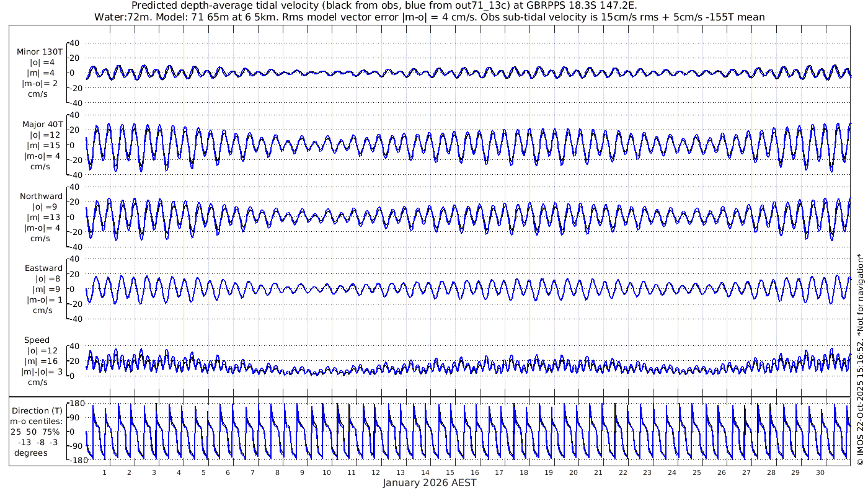Viewport: 868px width, 496px height.
Task: Click the |m|-|o|= 3 speed statistic
Action: [x=40, y=371]
